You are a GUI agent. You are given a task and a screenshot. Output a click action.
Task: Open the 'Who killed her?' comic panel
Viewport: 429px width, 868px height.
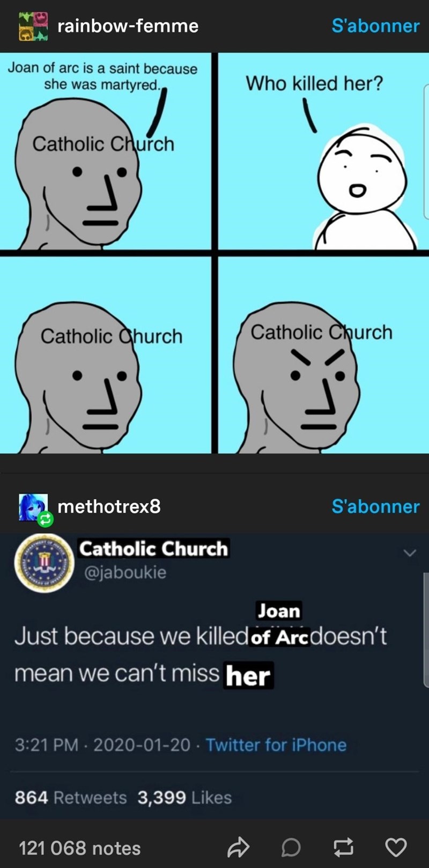(322, 151)
